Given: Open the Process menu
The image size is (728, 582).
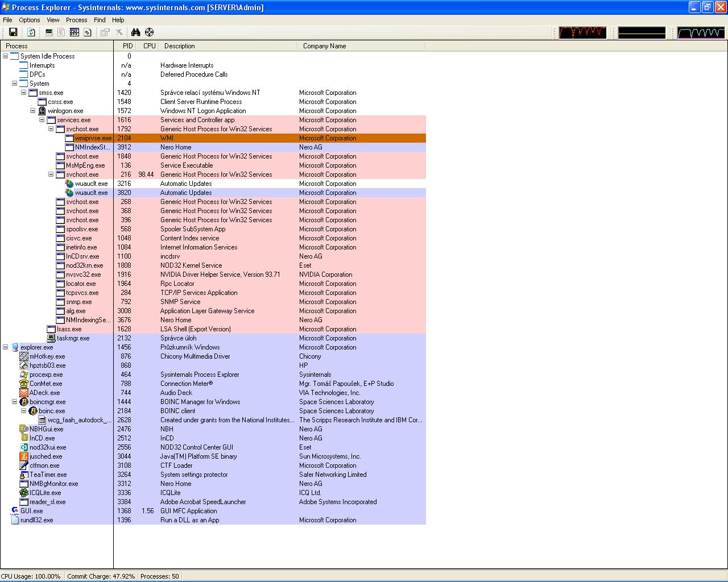Looking at the screenshot, I should [x=76, y=20].
